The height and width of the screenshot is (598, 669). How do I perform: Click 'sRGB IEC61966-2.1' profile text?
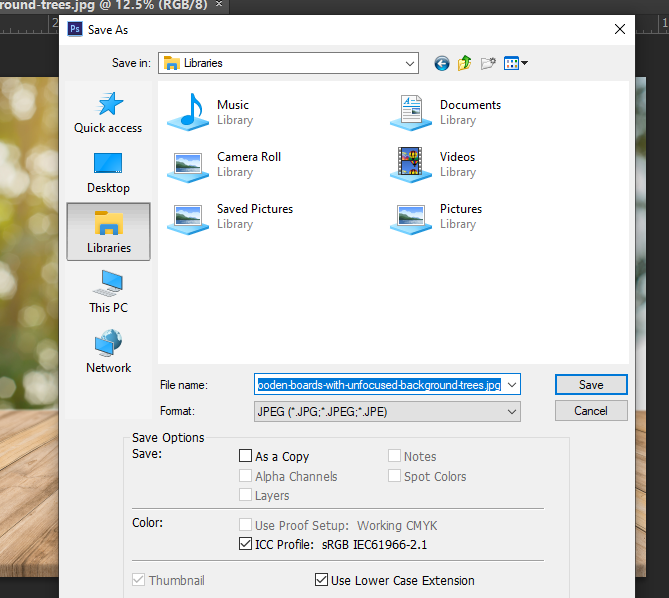375,545
